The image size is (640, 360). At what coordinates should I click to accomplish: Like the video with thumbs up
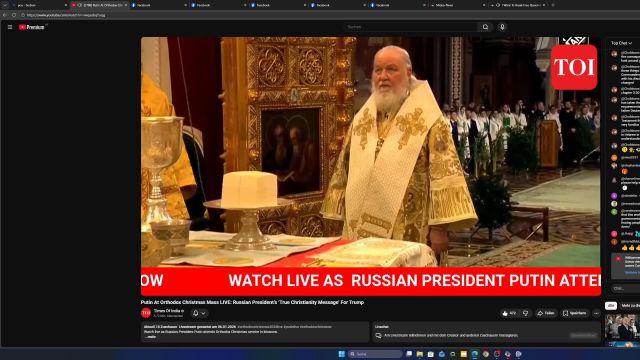[509, 313]
